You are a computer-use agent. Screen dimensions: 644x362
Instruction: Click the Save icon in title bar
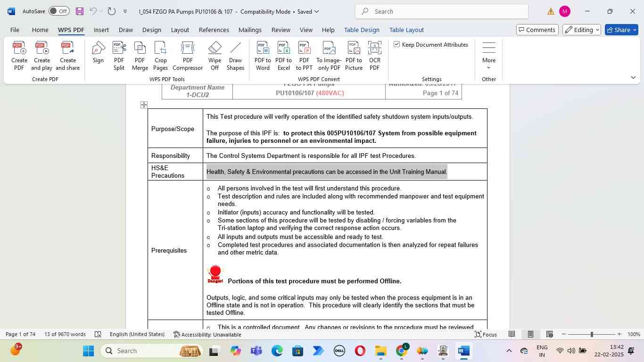(80, 11)
